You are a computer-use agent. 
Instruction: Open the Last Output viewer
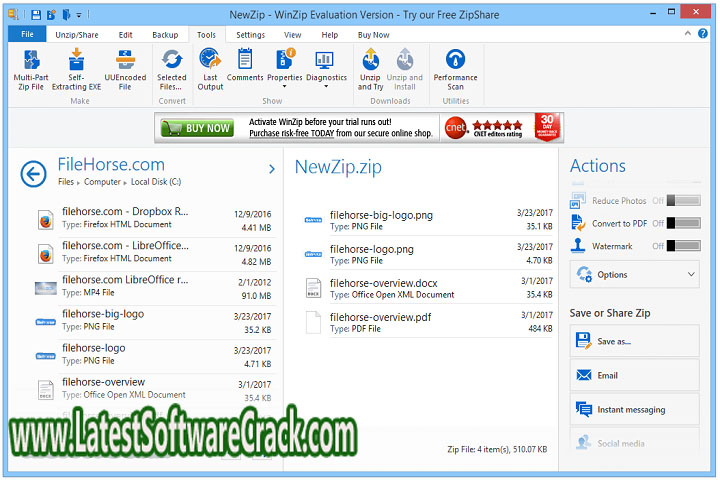210,62
